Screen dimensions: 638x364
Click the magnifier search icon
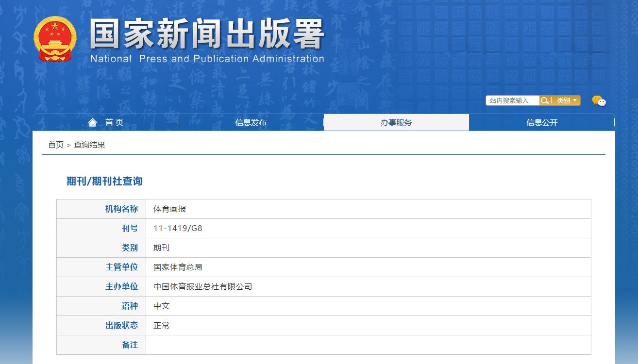(545, 100)
